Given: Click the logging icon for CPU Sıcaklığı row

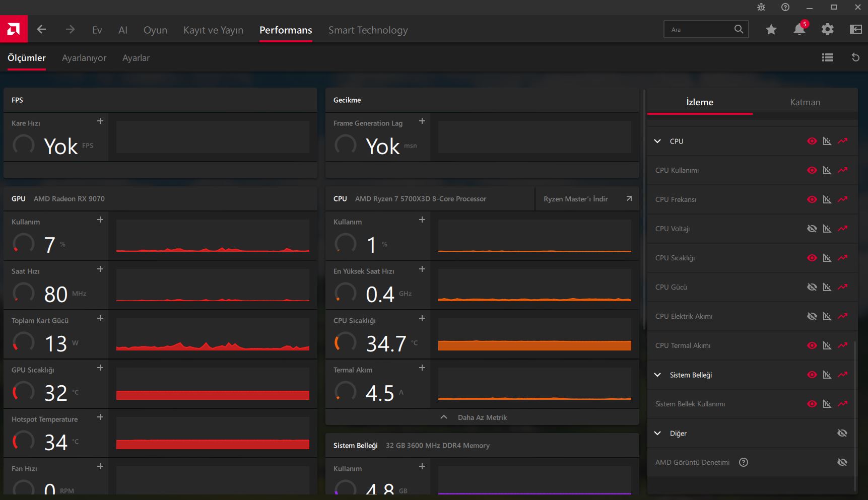Looking at the screenshot, I should (827, 258).
